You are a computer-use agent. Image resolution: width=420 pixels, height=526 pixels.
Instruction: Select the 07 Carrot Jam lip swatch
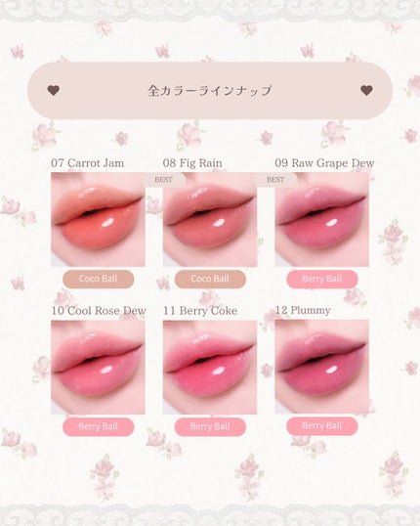click(98, 219)
